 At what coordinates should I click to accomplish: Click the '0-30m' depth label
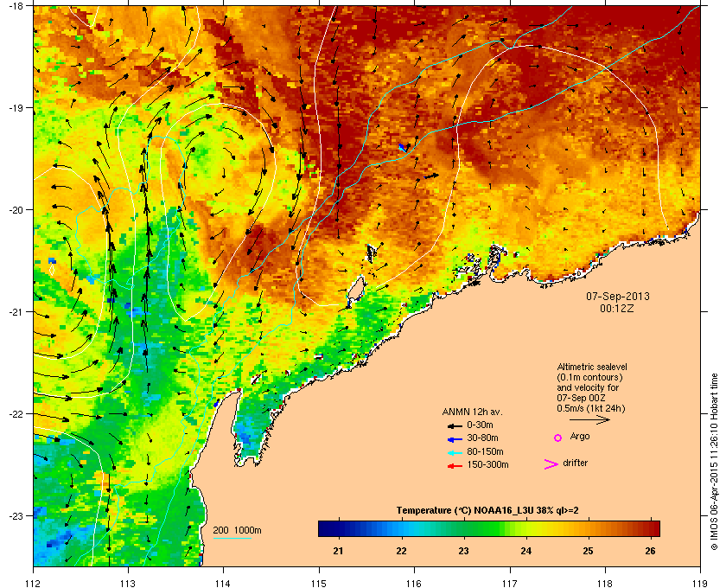pos(480,425)
